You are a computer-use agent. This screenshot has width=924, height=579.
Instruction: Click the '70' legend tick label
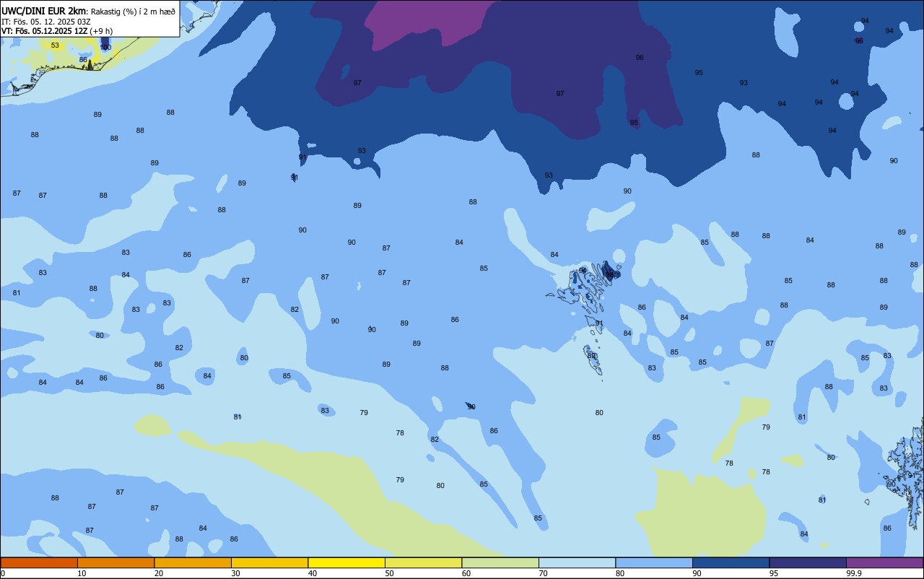pyautogui.click(x=543, y=573)
